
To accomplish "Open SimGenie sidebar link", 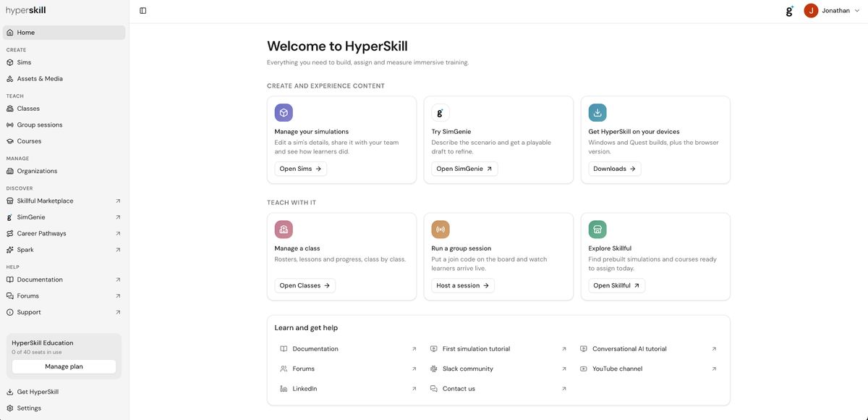I will (64, 217).
